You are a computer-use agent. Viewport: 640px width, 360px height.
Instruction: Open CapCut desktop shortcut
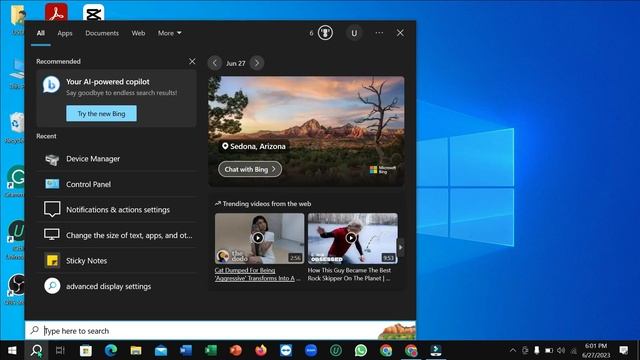click(x=93, y=13)
